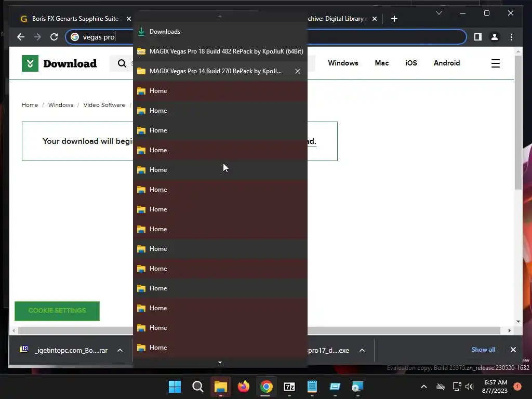Open the Mac category link
This screenshot has width=532, height=399.
click(382, 63)
